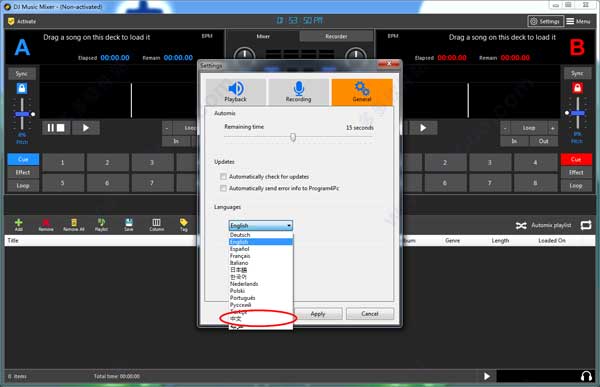Open the Recording settings tab
This screenshot has width=600, height=387.
tap(298, 92)
